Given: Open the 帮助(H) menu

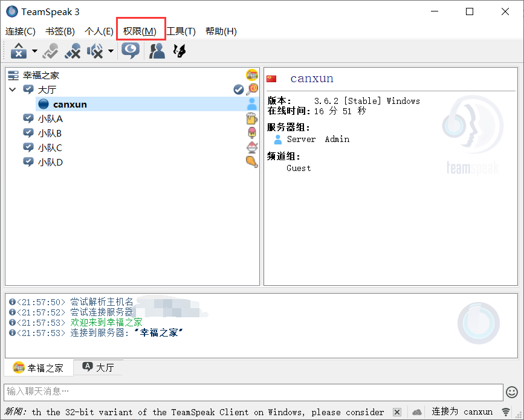Looking at the screenshot, I should 221,31.
